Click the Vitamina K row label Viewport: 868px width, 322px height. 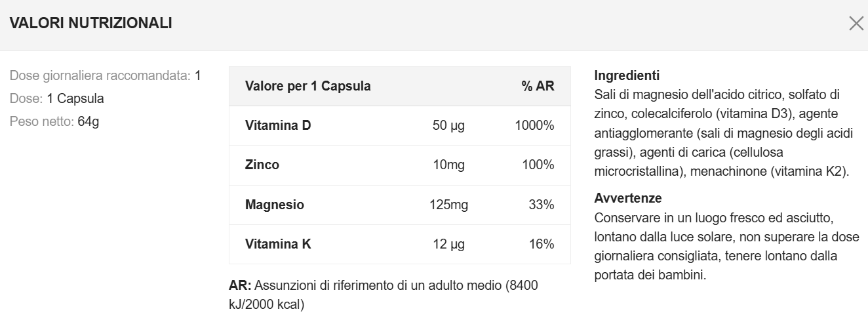278,244
